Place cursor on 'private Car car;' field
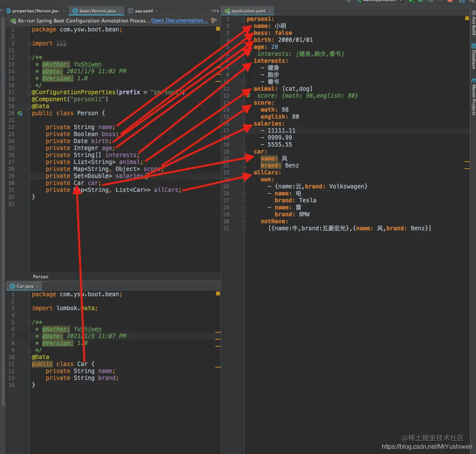 (x=73, y=183)
